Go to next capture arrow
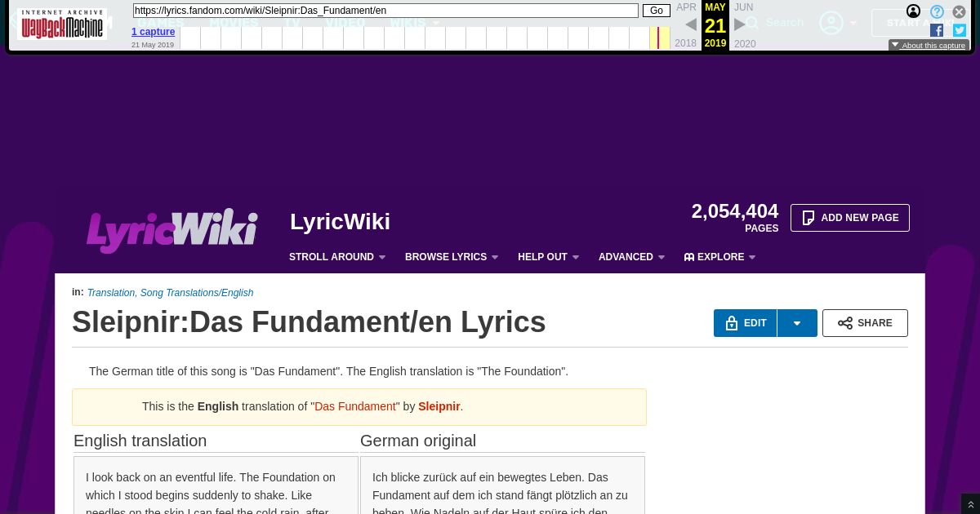 740,24
